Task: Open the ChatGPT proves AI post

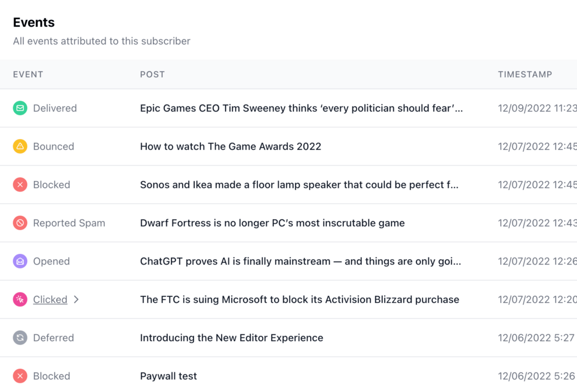Action: [x=301, y=261]
